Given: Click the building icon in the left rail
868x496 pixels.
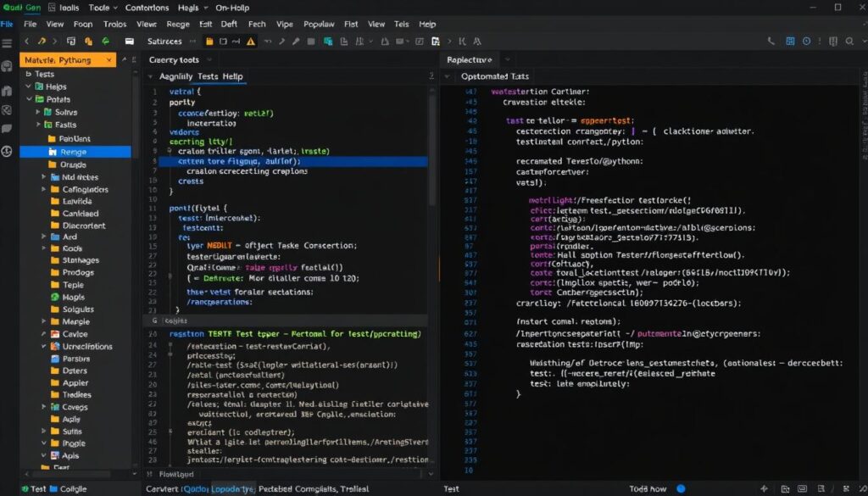Looking at the screenshot, I should point(7,91).
